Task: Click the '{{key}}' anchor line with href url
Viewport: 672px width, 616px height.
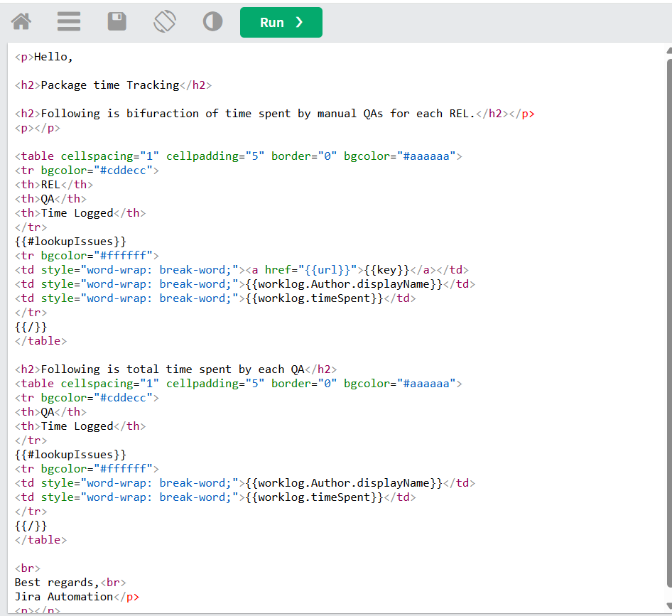Action: tap(242, 270)
